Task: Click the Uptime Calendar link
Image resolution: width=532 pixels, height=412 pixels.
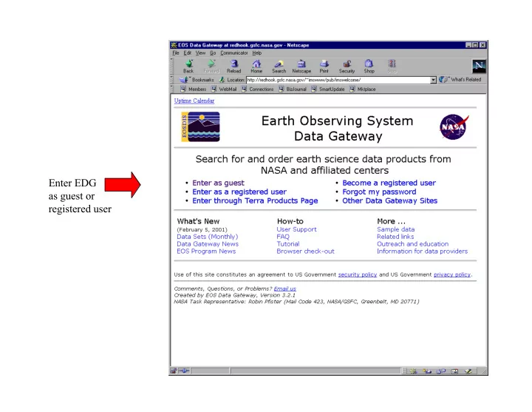Action: tap(194, 101)
